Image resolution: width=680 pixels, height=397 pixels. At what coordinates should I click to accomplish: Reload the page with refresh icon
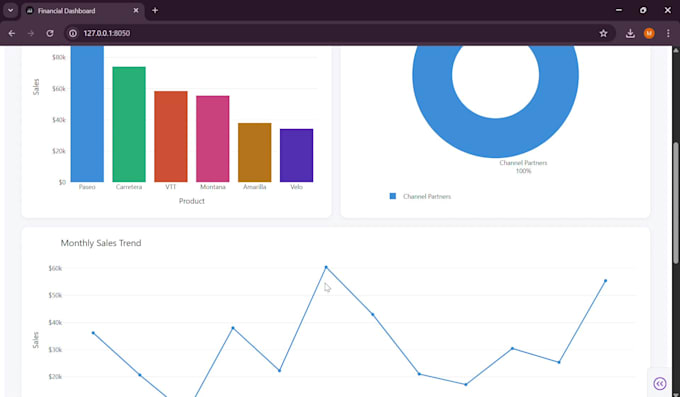tap(50, 33)
